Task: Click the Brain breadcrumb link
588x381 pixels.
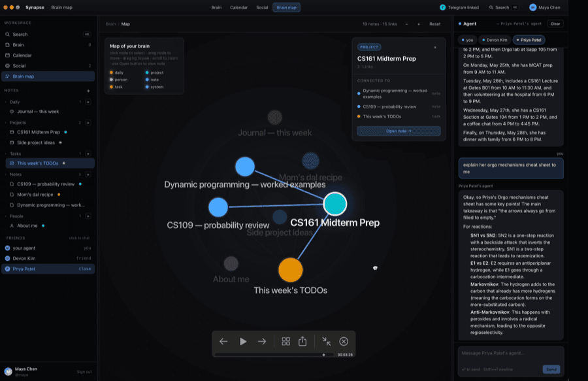Action: (x=110, y=24)
